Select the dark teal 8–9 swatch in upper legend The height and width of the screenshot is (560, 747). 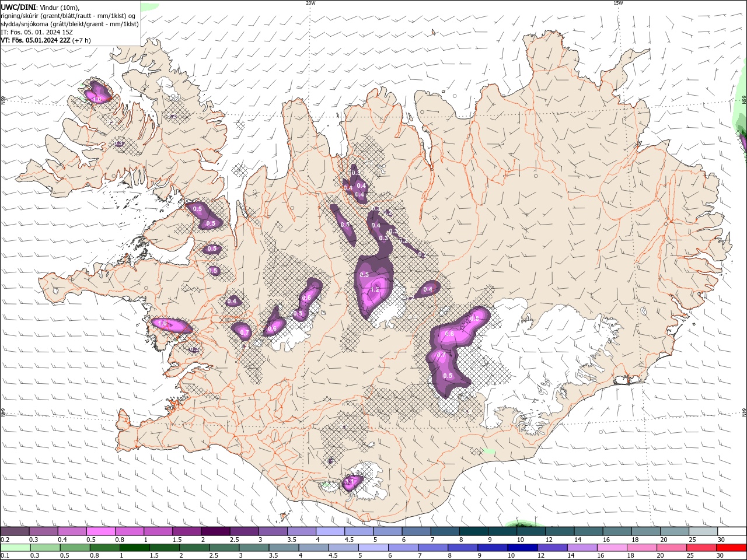click(x=473, y=531)
